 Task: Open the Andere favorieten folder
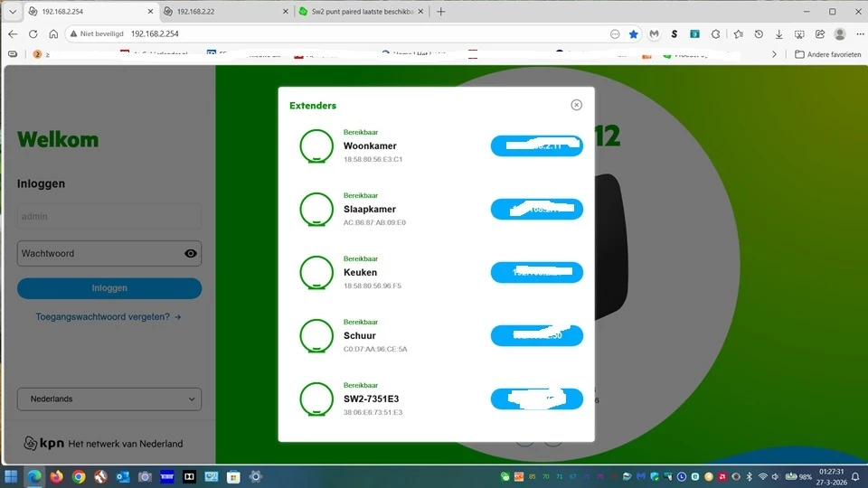827,54
